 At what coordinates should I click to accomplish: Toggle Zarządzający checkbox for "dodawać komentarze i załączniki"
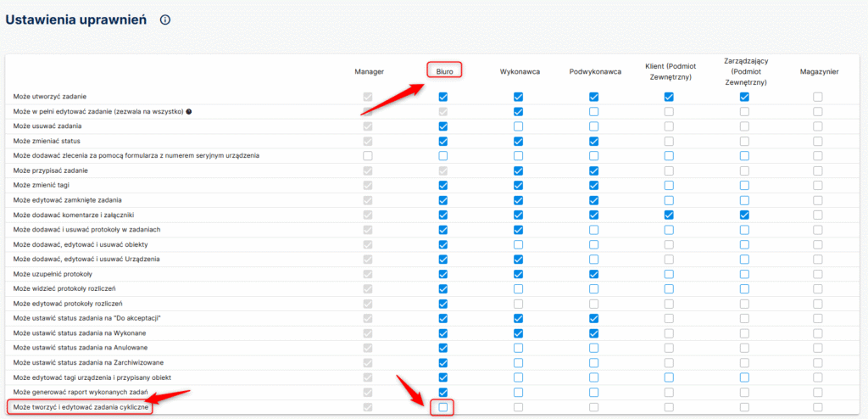pyautogui.click(x=744, y=215)
